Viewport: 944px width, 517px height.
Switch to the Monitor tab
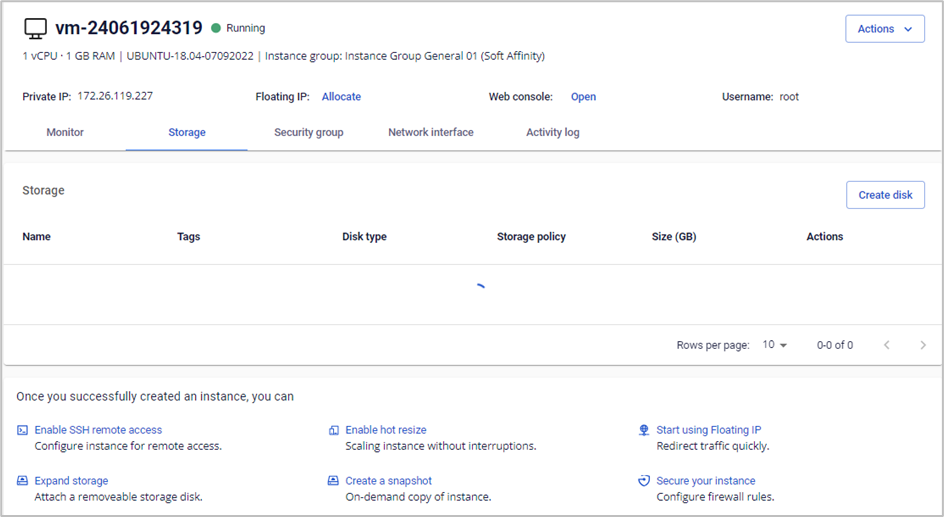pyautogui.click(x=65, y=132)
